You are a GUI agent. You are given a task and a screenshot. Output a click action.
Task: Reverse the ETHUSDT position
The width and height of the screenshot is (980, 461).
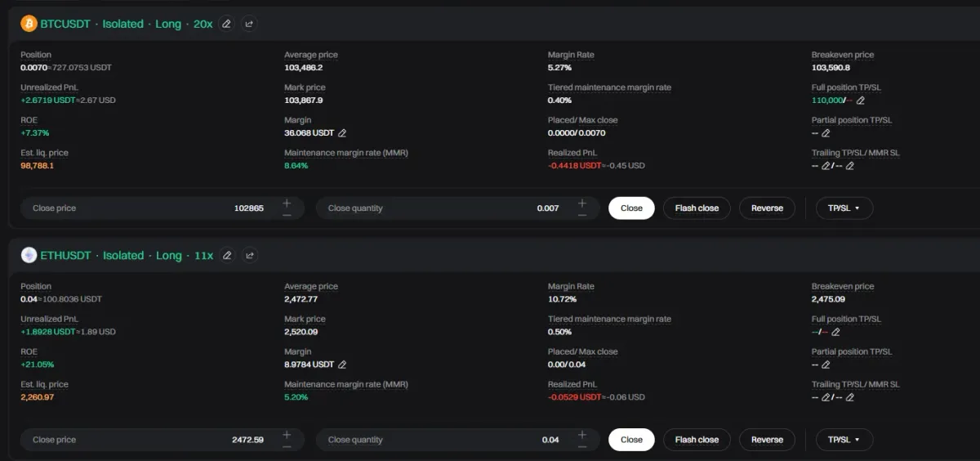click(x=767, y=440)
